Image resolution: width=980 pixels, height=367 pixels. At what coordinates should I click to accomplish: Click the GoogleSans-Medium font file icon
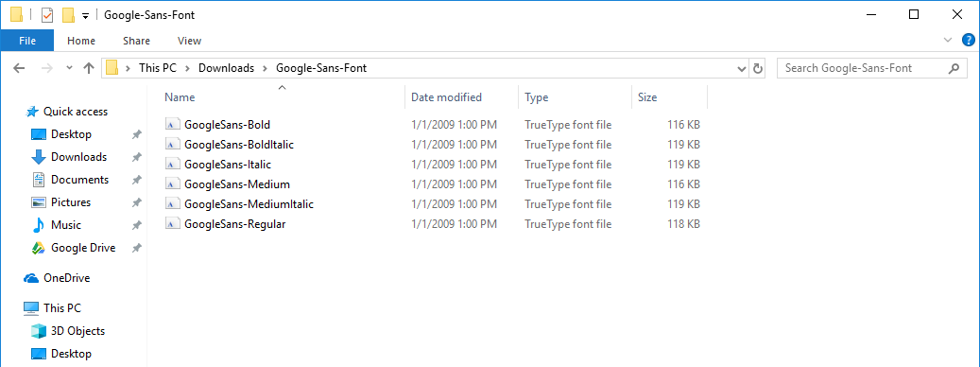coord(173,184)
